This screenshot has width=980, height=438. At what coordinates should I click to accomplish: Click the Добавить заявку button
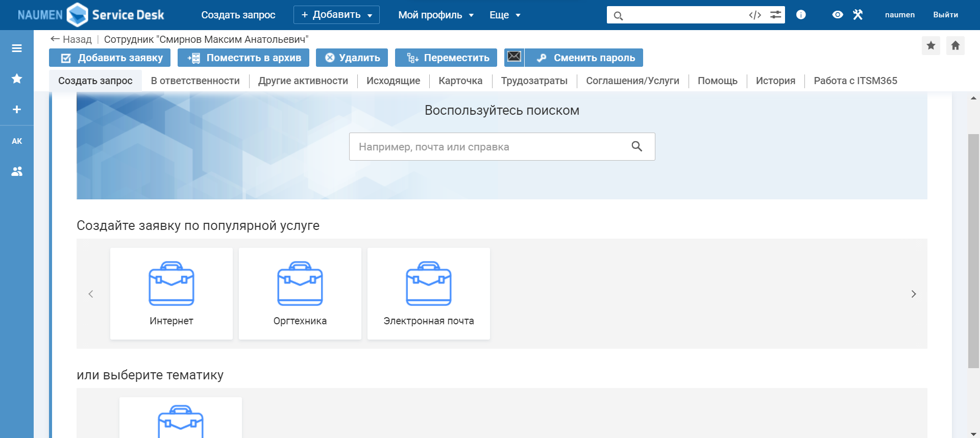112,58
